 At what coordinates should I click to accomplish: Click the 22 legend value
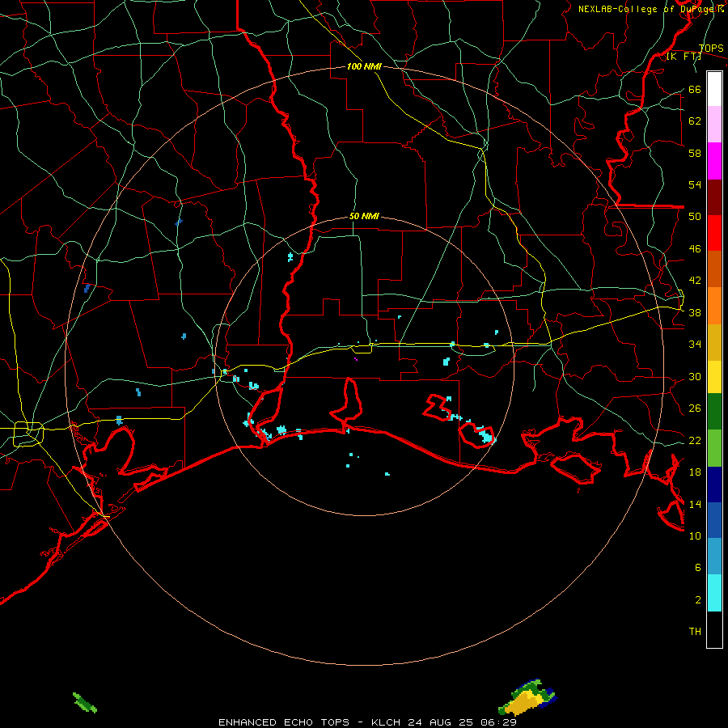pos(695,440)
